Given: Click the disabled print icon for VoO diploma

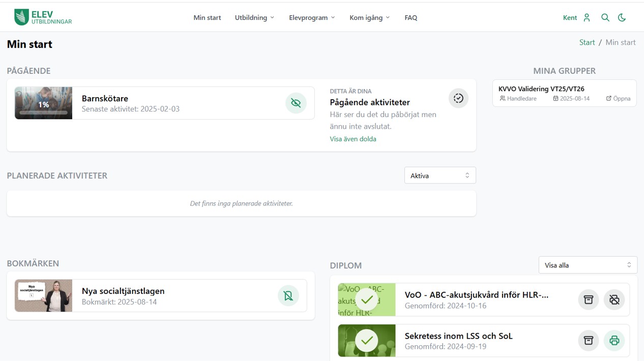Looking at the screenshot, I should (614, 299).
